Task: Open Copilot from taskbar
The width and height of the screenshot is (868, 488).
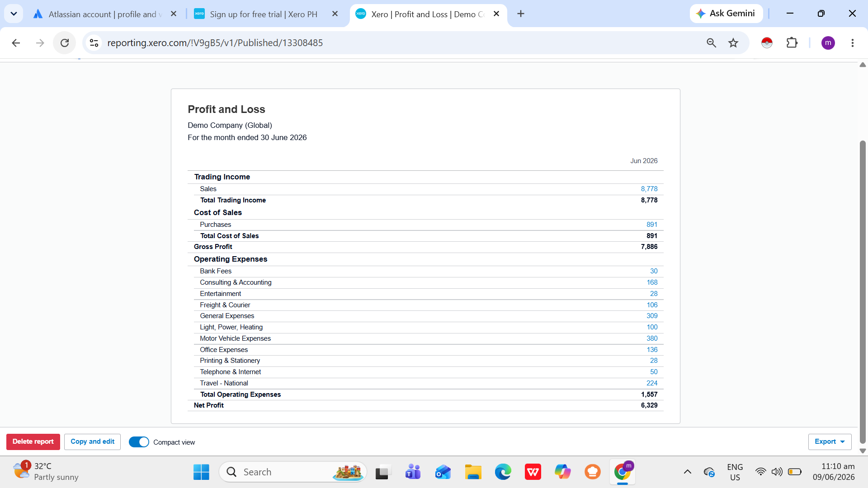Action: click(563, 472)
